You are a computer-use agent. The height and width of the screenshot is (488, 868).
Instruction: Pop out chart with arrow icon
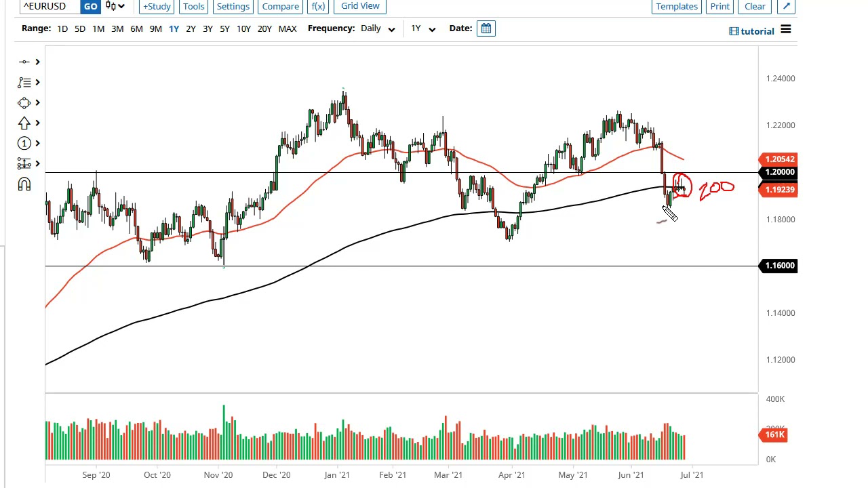786,6
